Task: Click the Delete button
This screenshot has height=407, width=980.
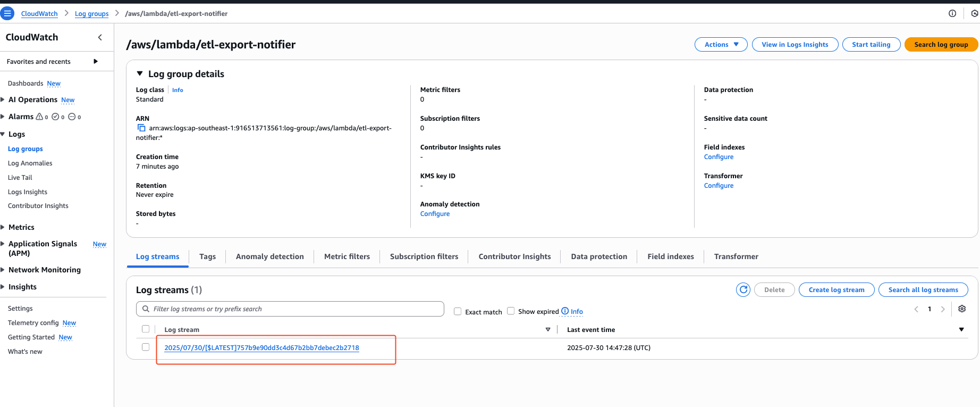Action: (x=774, y=290)
